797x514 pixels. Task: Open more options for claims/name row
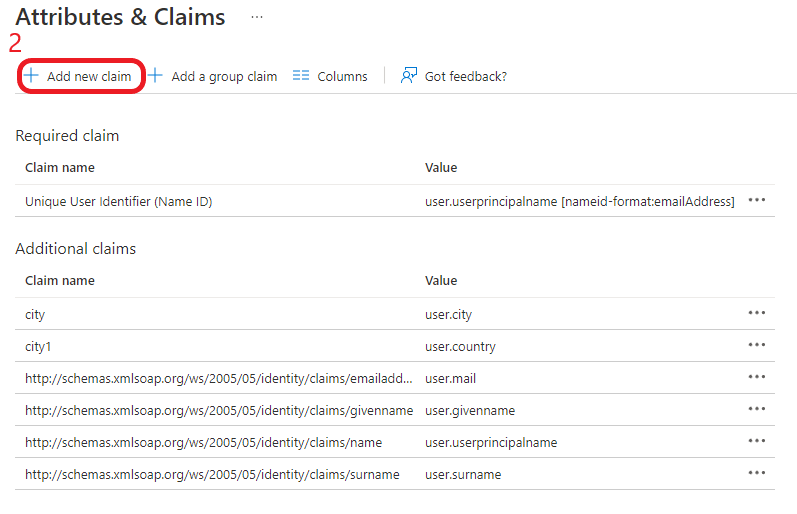point(756,441)
